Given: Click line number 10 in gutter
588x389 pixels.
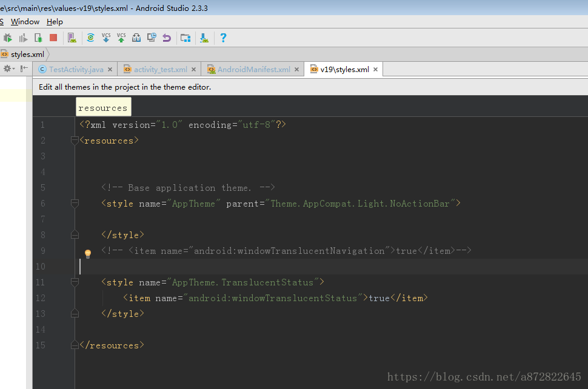Looking at the screenshot, I should coord(41,267).
